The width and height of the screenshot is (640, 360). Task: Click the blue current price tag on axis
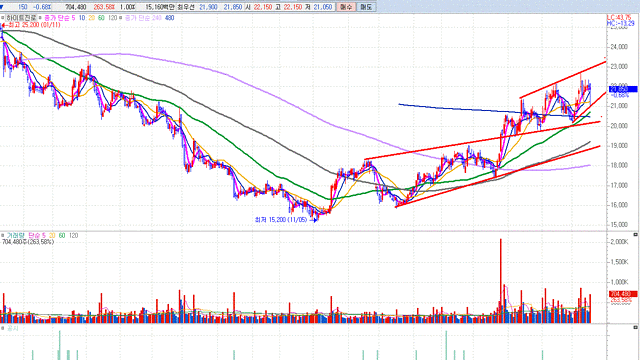[623, 89]
